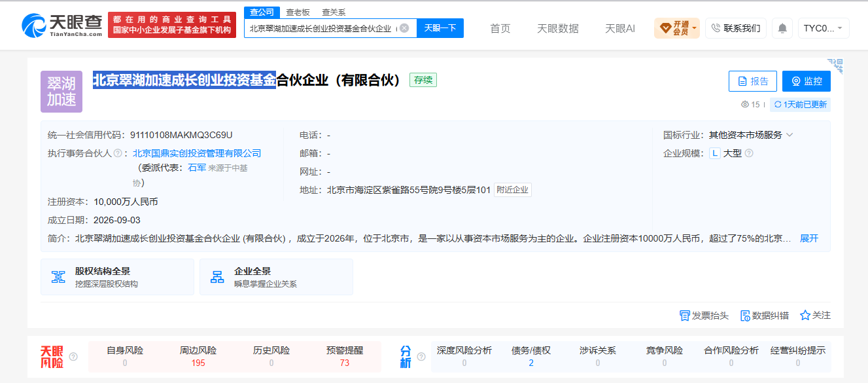The image size is (868, 383).
Task: Open 涉诉关系 analysis item
Action: click(598, 357)
